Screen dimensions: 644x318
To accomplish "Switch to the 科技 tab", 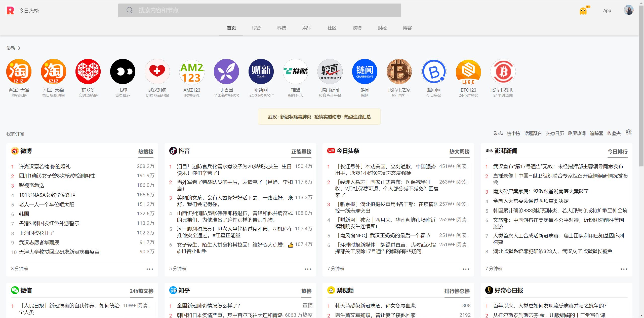I will pos(281,28).
